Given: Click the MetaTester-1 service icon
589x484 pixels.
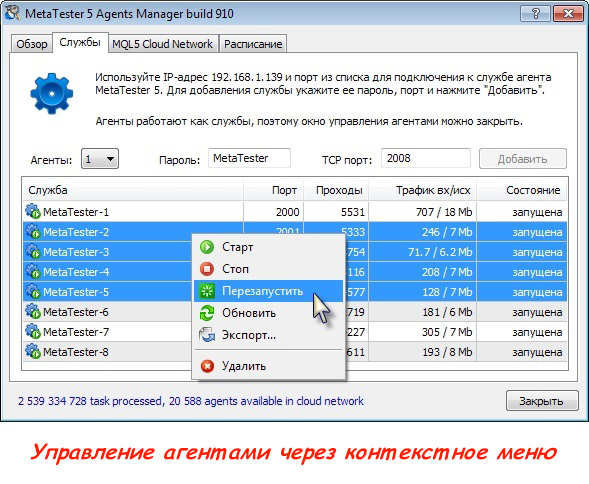Looking at the screenshot, I should tap(33, 211).
